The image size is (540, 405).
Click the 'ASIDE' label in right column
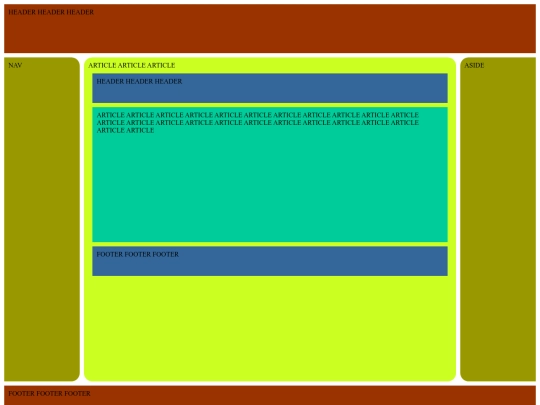[x=474, y=65]
